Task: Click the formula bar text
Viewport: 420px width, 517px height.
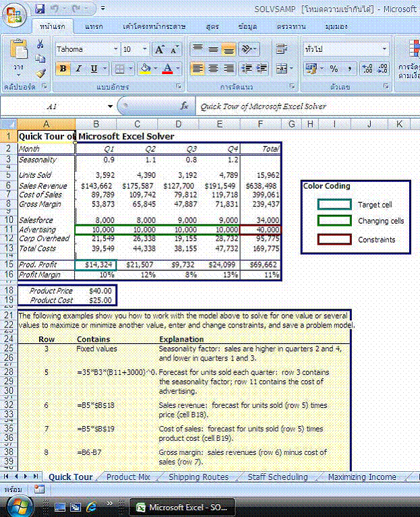Action: point(263,107)
